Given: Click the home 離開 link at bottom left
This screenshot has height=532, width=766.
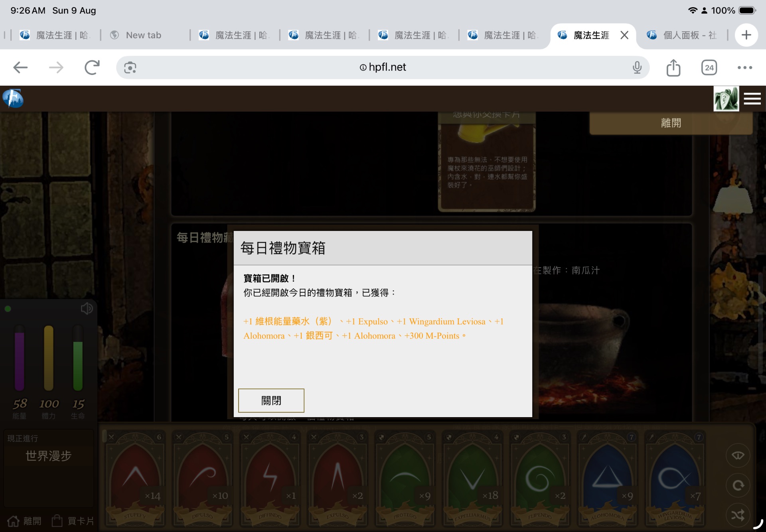Looking at the screenshot, I should (x=24, y=521).
